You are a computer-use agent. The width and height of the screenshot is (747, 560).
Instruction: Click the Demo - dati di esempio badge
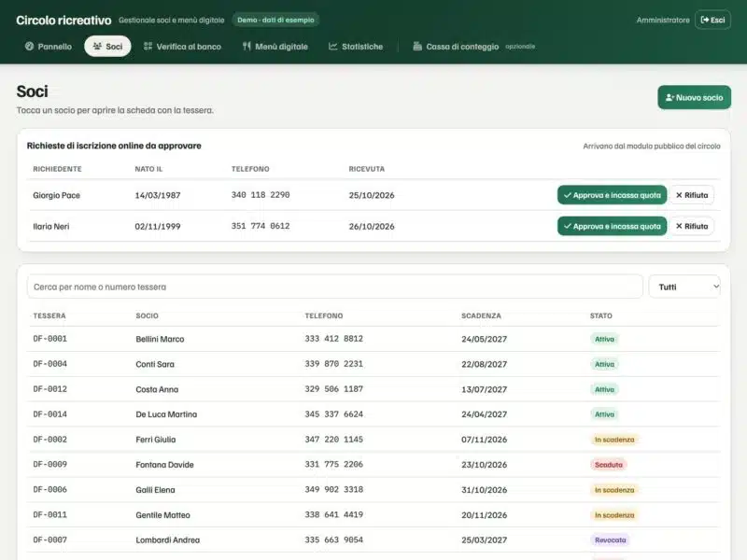275,20
